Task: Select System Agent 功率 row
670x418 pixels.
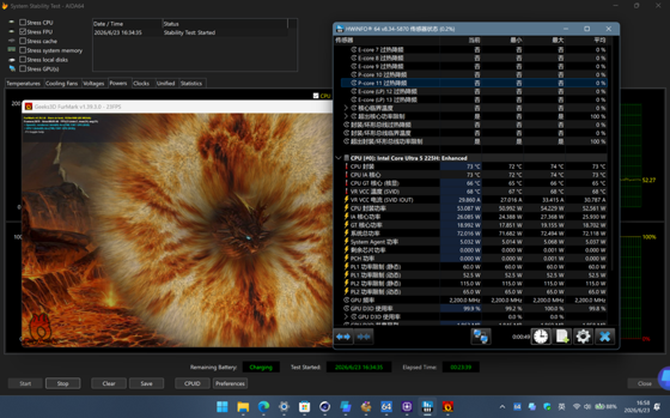Action: (474, 241)
